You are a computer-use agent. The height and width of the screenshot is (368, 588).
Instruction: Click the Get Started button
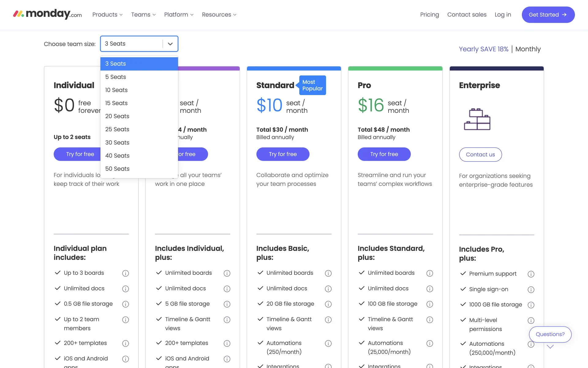tap(548, 14)
